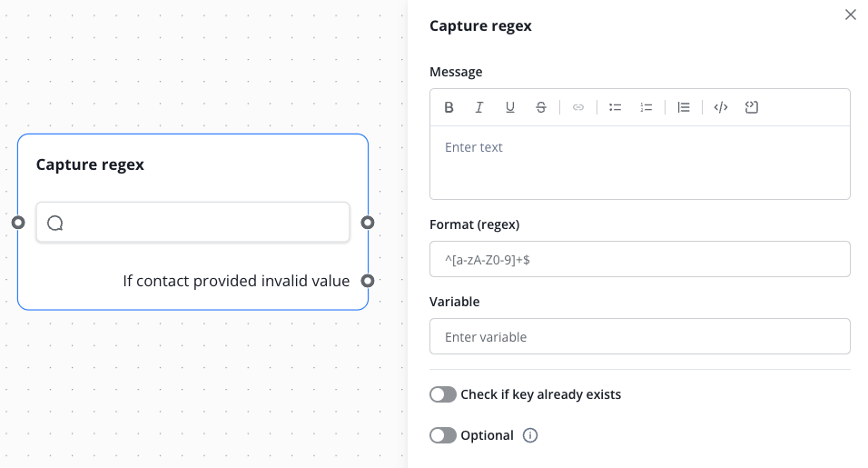Screen dimensions: 868x468
Task: Insert a link in the message
Action: [x=578, y=107]
